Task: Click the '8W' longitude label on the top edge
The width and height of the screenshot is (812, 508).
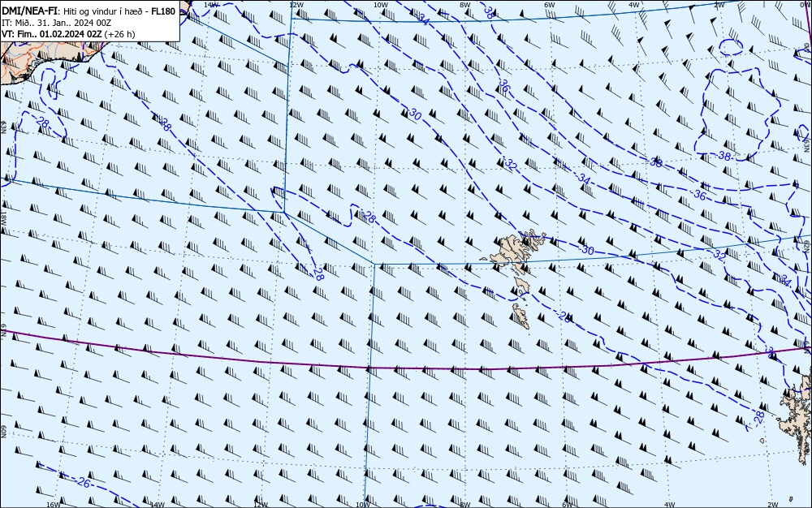Action: click(464, 5)
